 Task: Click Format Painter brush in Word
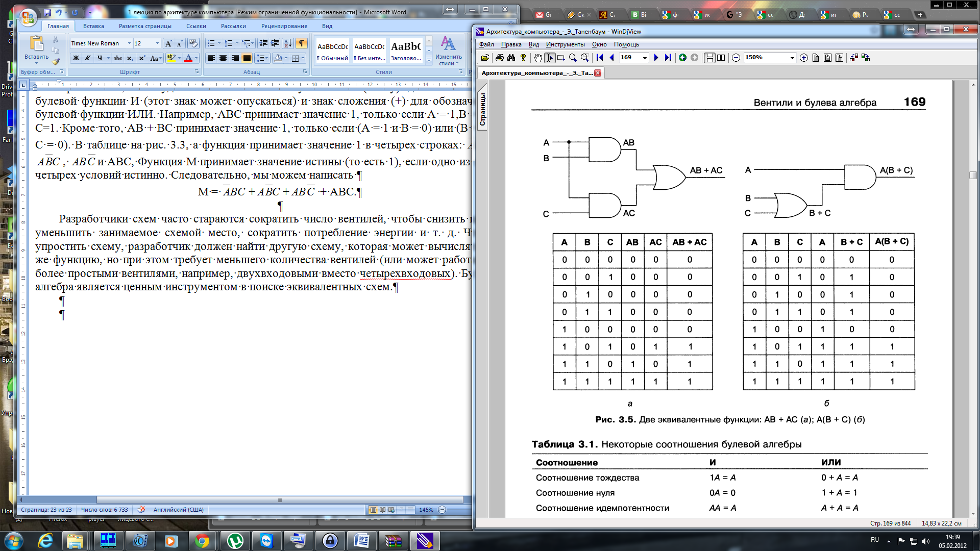tap(56, 61)
